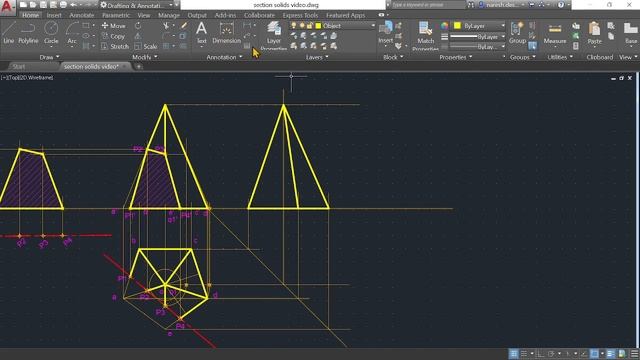Image resolution: width=640 pixels, height=360 pixels.
Task: Expand the Layers panel
Action: tap(317, 57)
